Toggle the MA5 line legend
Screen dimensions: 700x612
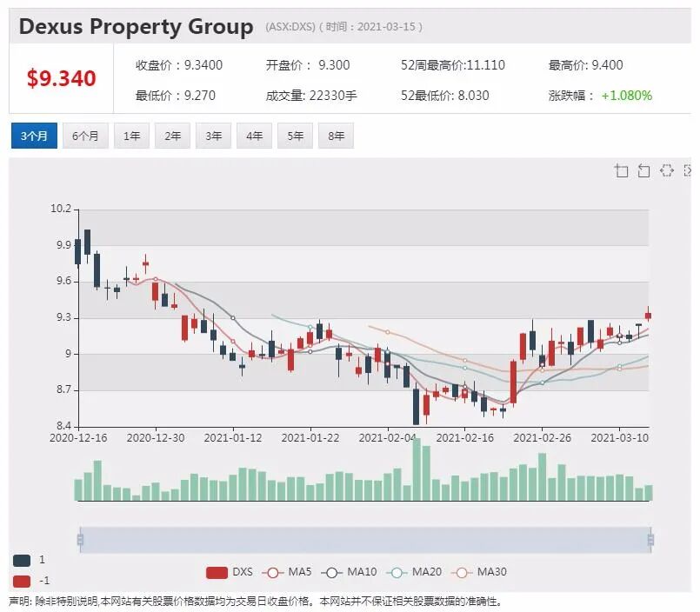tap(287, 572)
